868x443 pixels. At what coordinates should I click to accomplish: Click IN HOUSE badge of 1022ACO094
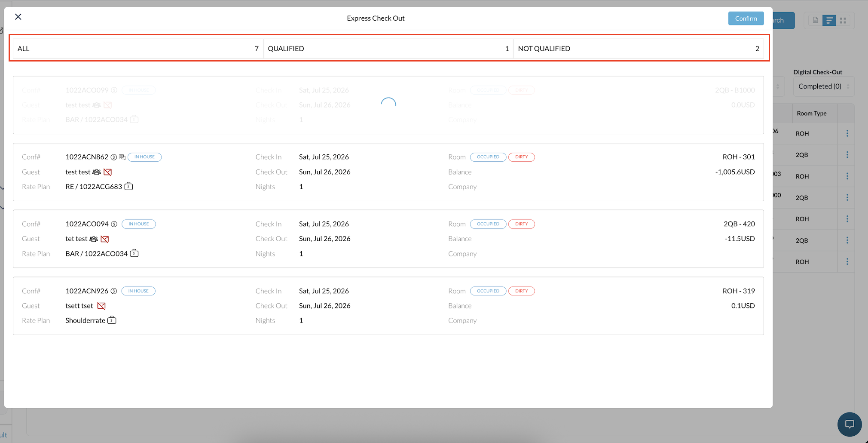click(138, 224)
